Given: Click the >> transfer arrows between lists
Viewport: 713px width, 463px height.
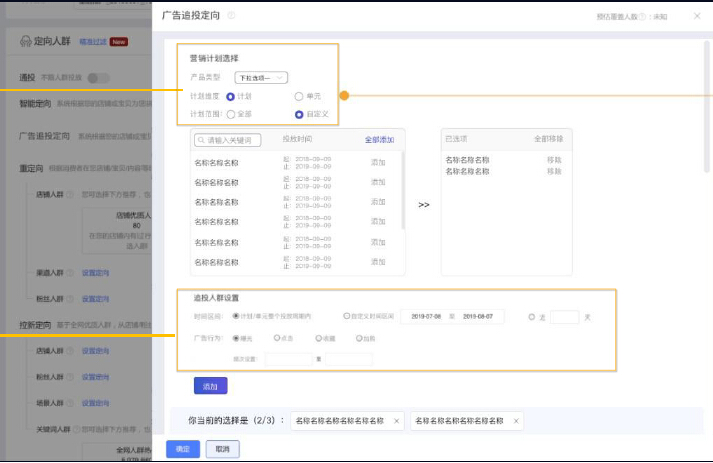Looking at the screenshot, I should coord(423,205).
